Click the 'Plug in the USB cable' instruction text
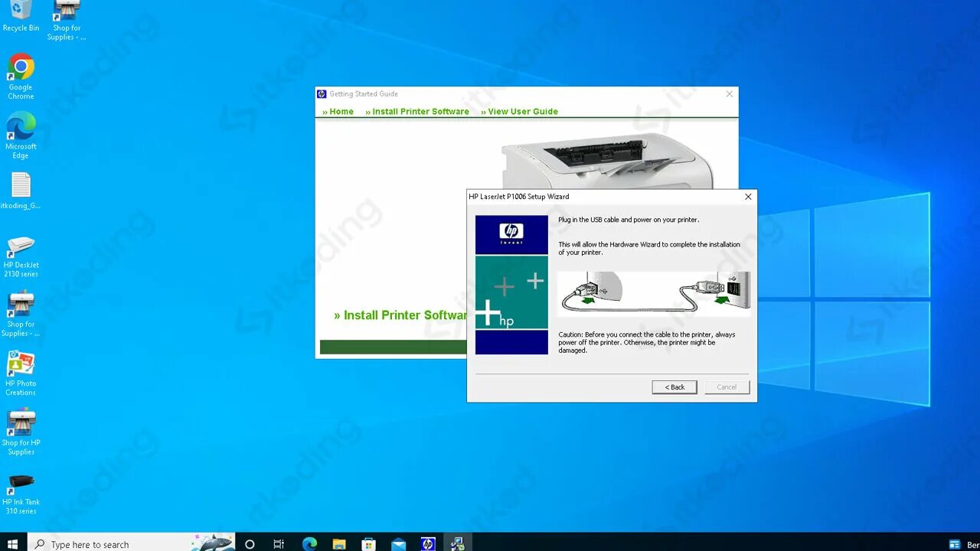The height and width of the screenshot is (551, 980). click(x=629, y=220)
